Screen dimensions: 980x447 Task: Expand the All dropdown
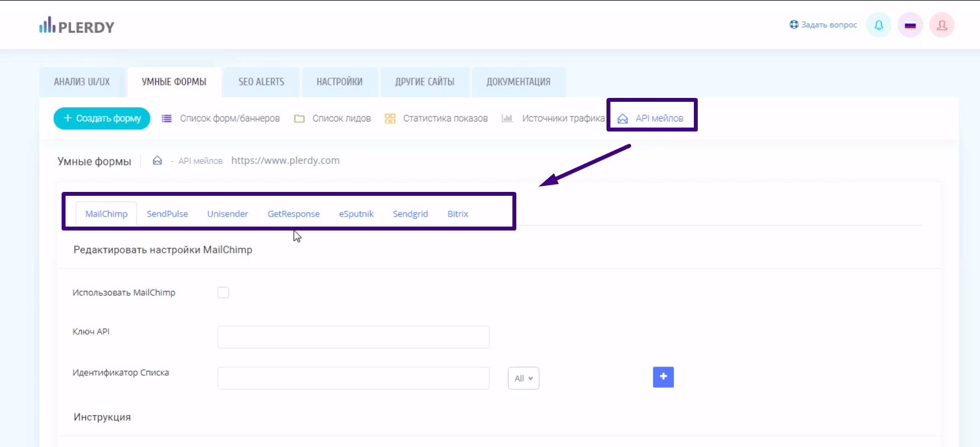(524, 378)
